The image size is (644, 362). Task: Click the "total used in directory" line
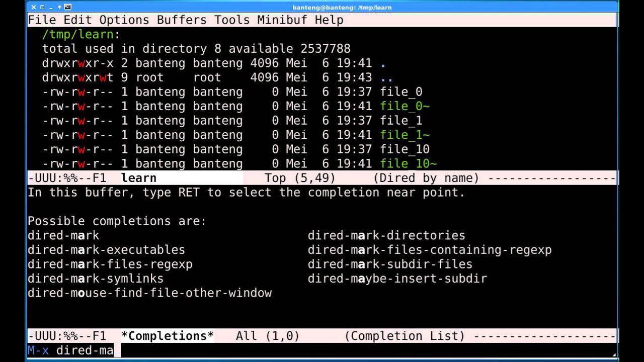(x=196, y=49)
